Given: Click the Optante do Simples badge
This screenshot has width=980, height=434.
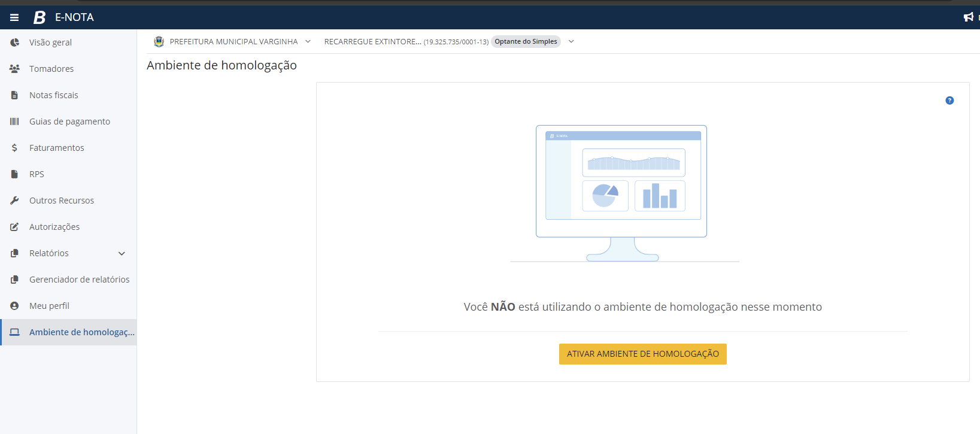Looking at the screenshot, I should pos(526,41).
